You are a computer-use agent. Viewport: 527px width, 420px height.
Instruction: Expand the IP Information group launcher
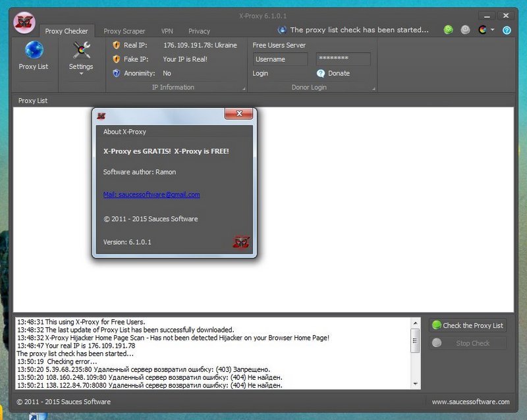[x=244, y=89]
